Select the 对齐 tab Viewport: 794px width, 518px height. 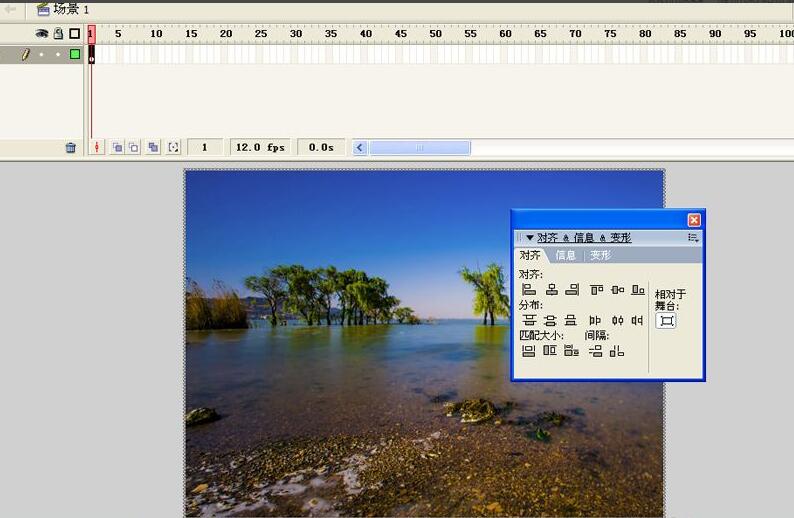pyautogui.click(x=530, y=255)
